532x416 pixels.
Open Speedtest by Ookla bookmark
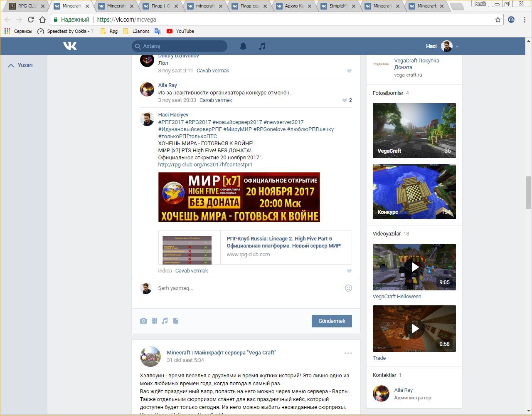click(66, 31)
